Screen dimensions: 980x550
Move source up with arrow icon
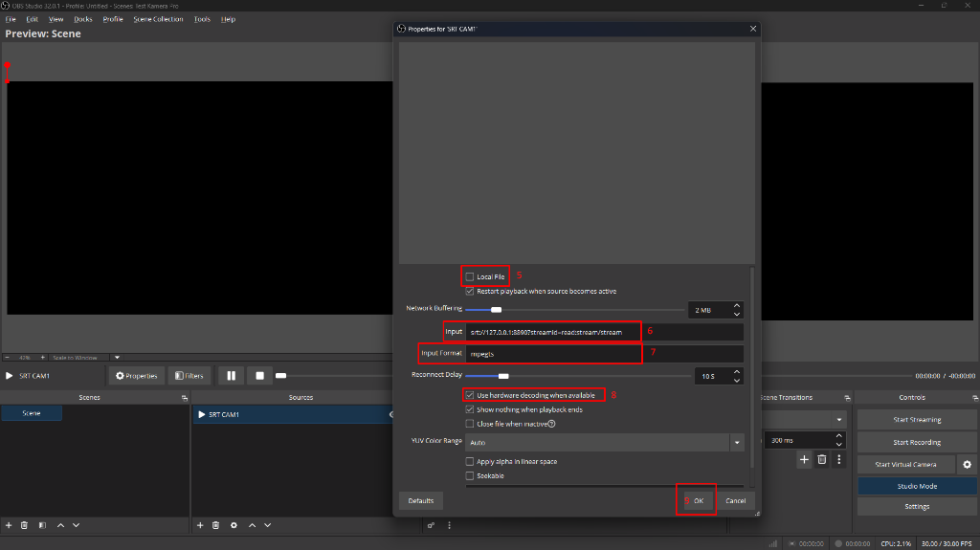tap(252, 526)
